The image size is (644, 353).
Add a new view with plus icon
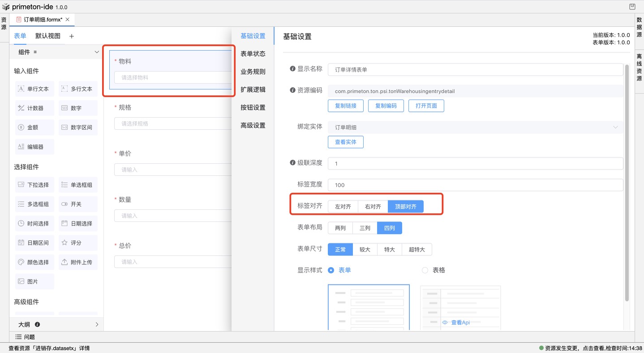tap(72, 36)
